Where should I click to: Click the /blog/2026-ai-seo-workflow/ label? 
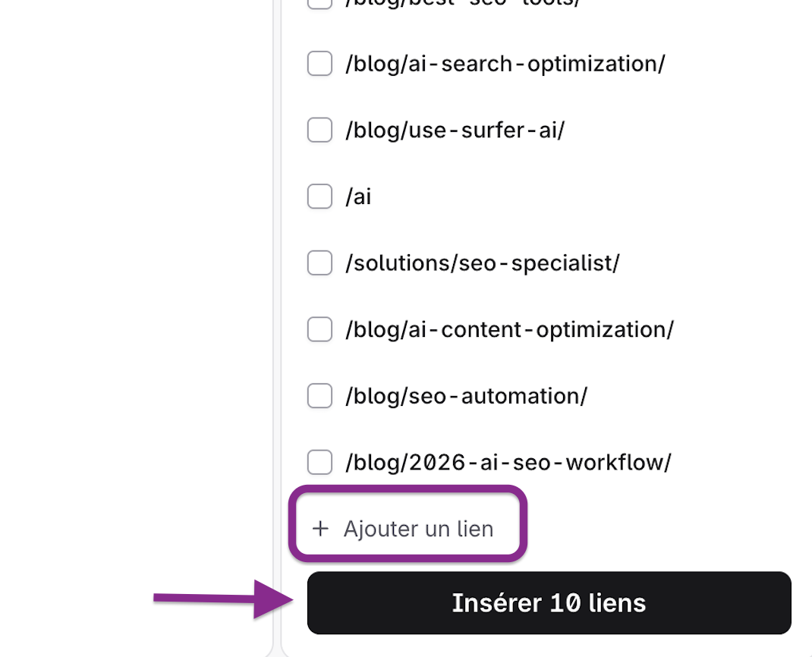pyautogui.click(x=508, y=462)
